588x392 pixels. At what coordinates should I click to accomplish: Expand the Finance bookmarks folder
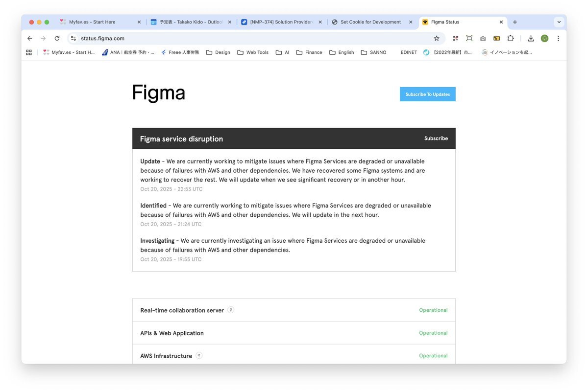309,52
